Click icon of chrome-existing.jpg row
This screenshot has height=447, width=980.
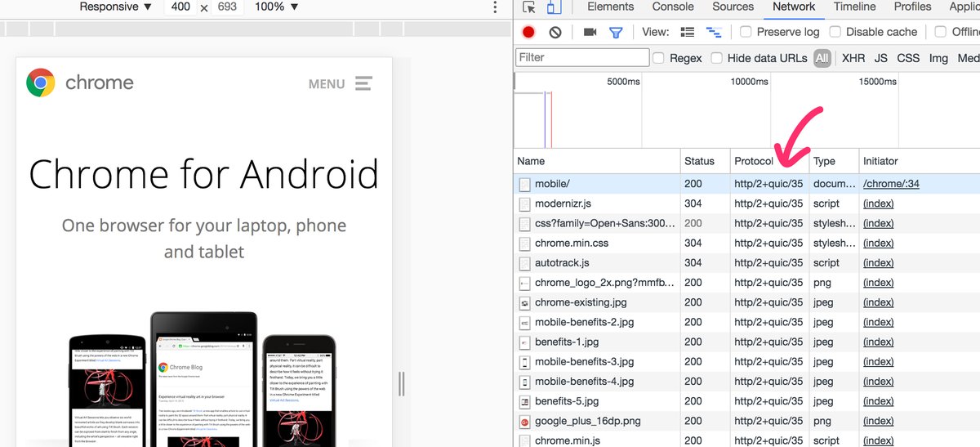524,302
